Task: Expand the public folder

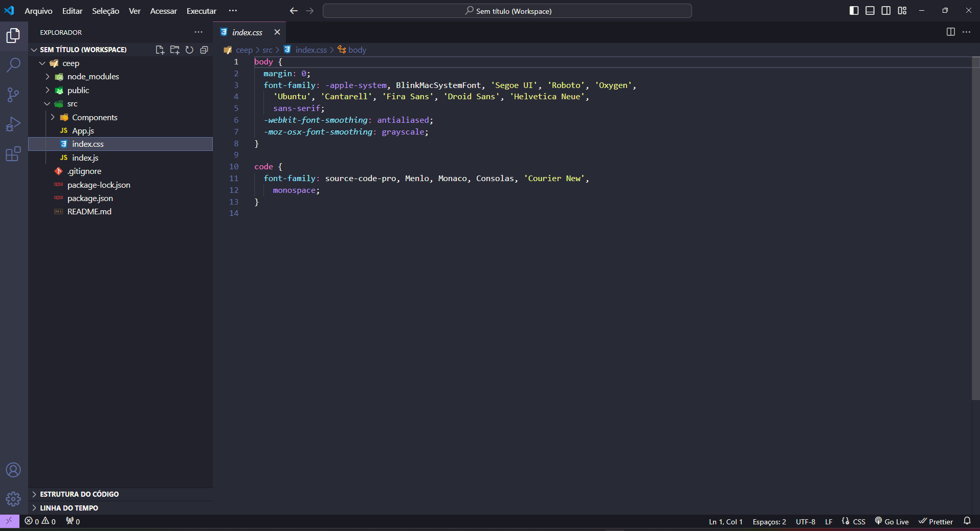Action: [x=48, y=90]
